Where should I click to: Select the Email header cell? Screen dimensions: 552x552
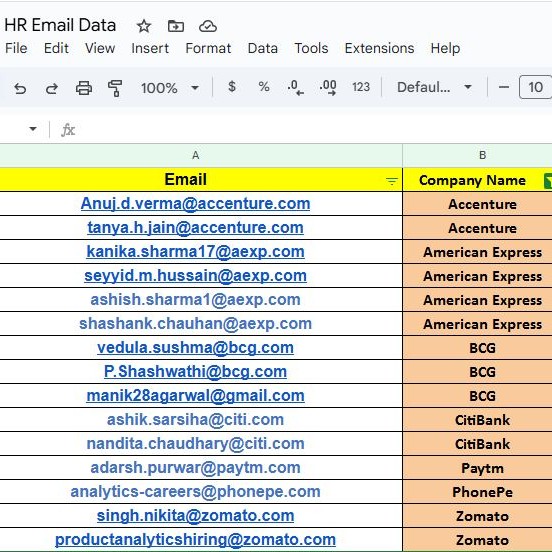pos(201,180)
